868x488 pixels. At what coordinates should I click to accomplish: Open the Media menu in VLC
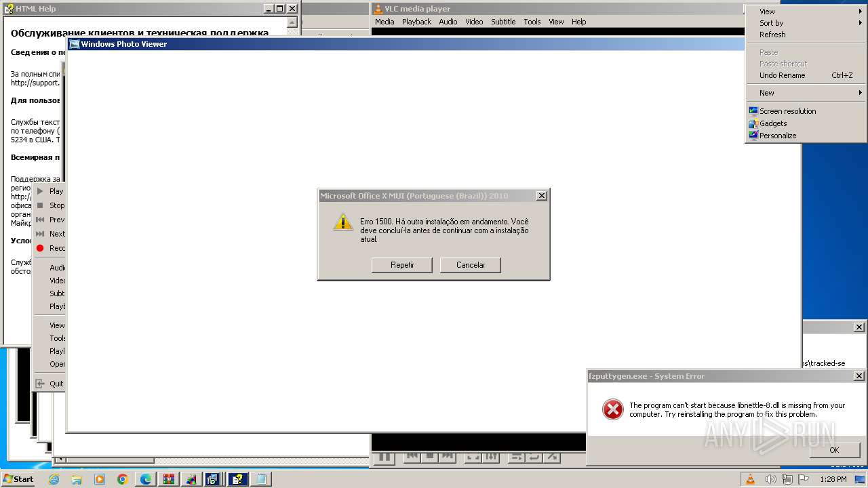click(384, 22)
